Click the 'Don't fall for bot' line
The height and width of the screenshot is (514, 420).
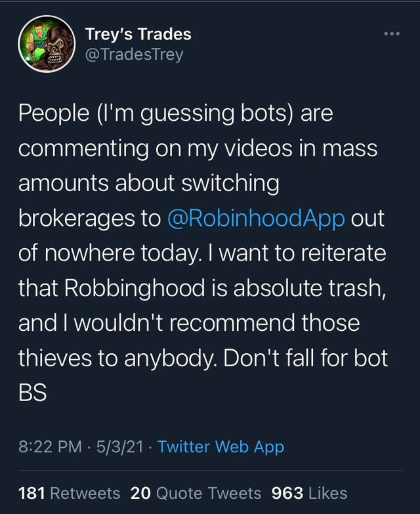click(x=306, y=358)
